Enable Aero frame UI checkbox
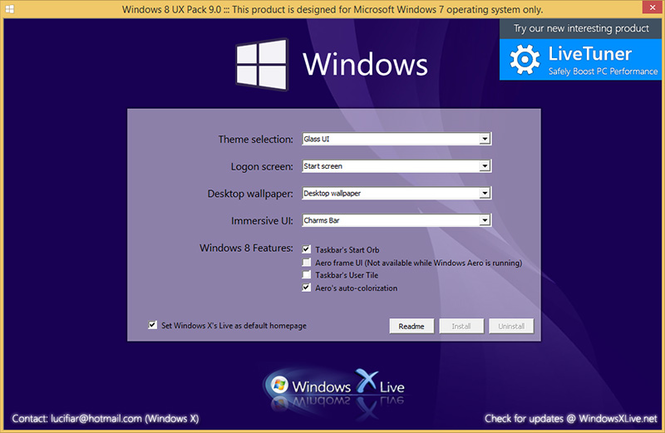 (x=306, y=263)
